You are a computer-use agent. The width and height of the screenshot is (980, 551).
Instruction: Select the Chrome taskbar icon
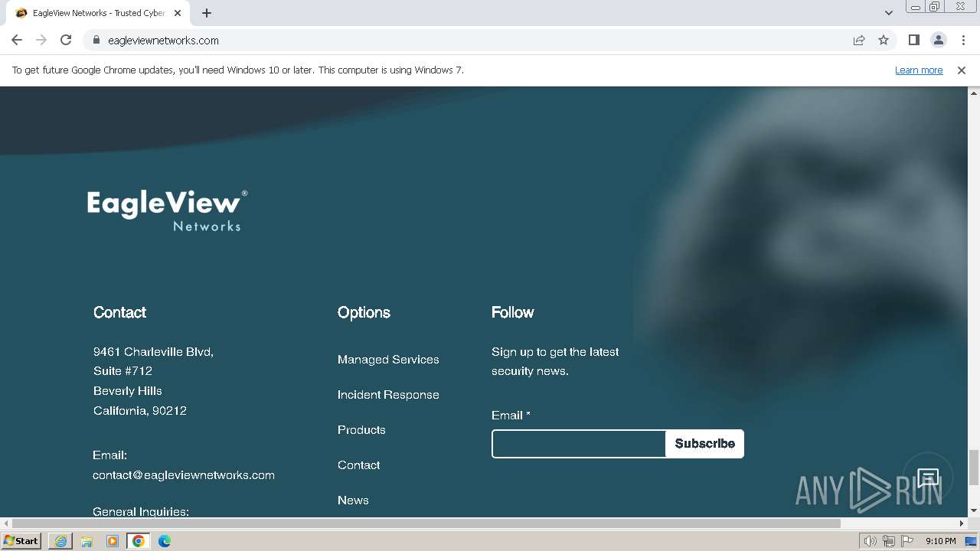click(x=139, y=541)
